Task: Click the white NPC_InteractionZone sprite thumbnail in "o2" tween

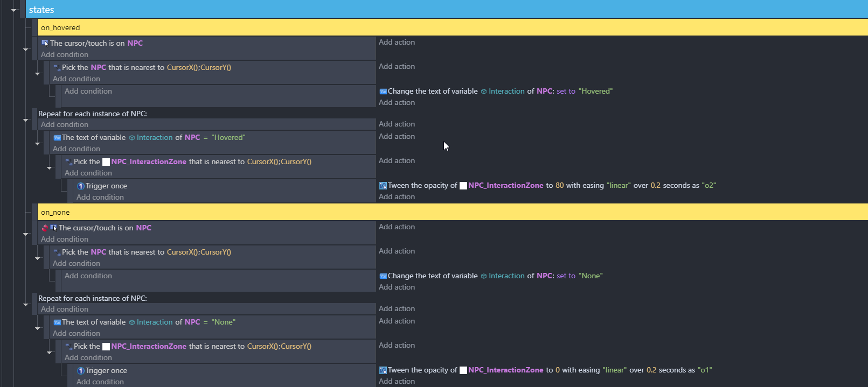Action: (463, 186)
